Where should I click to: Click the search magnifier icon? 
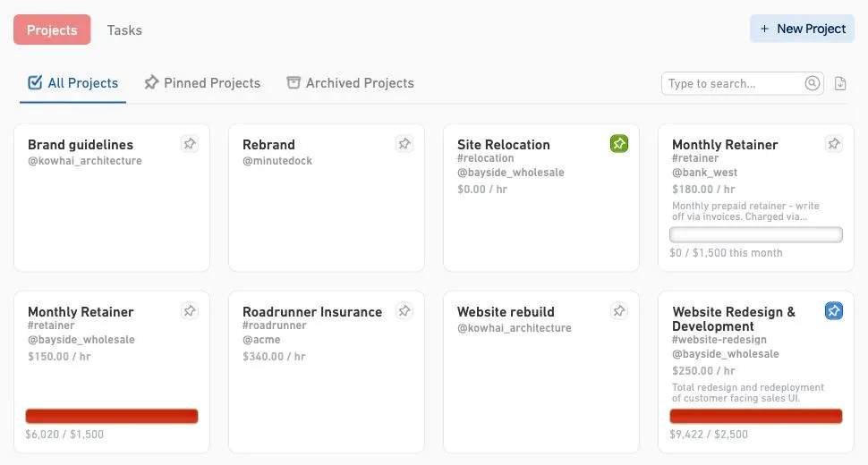pos(813,83)
